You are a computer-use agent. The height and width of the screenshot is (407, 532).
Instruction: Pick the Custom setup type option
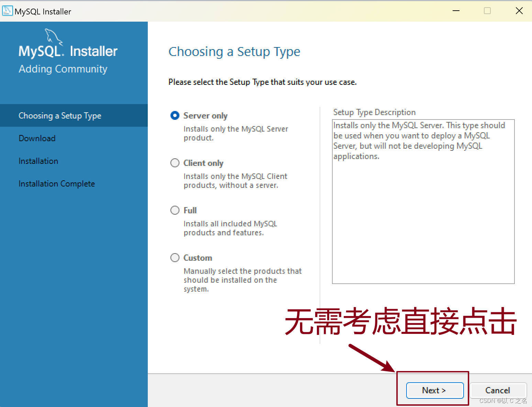[175, 258]
